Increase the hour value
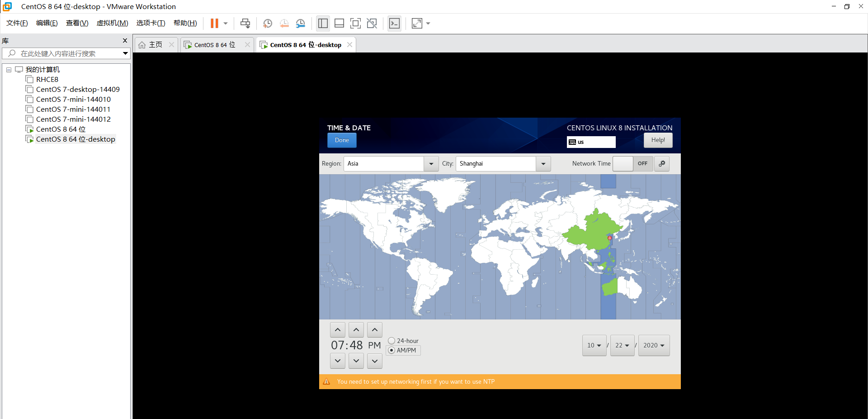Screen dimensions: 868x419 [338, 330]
